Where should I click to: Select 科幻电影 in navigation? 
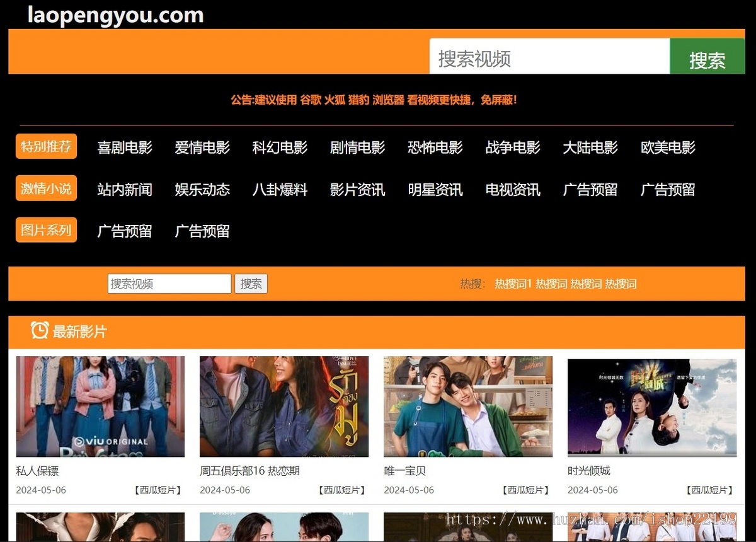pos(280,147)
